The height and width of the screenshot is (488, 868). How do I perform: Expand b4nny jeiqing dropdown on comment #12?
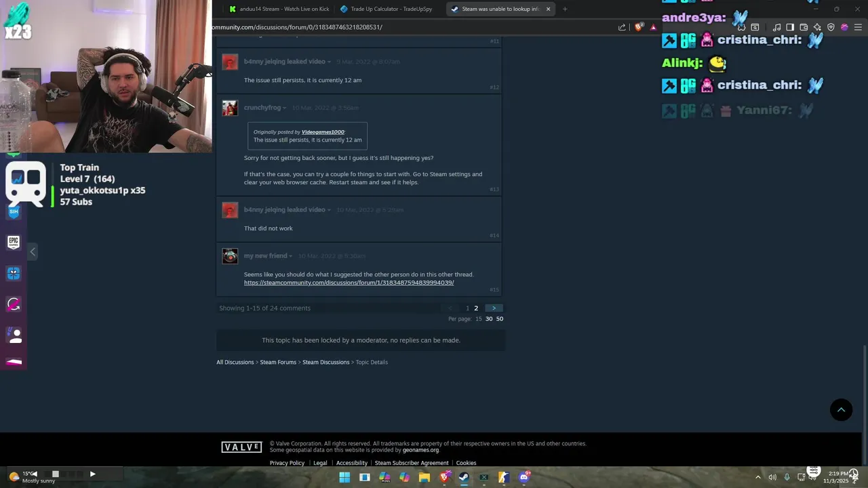pyautogui.click(x=330, y=62)
